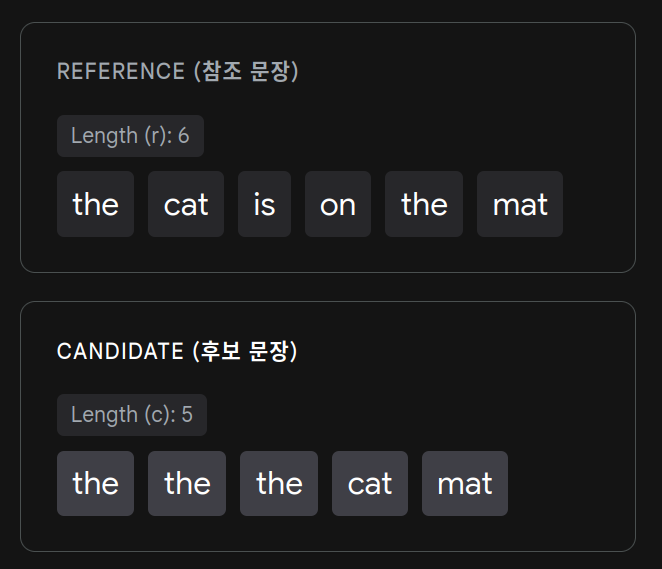Click the "mat" token in the candidate sentence

coord(465,483)
